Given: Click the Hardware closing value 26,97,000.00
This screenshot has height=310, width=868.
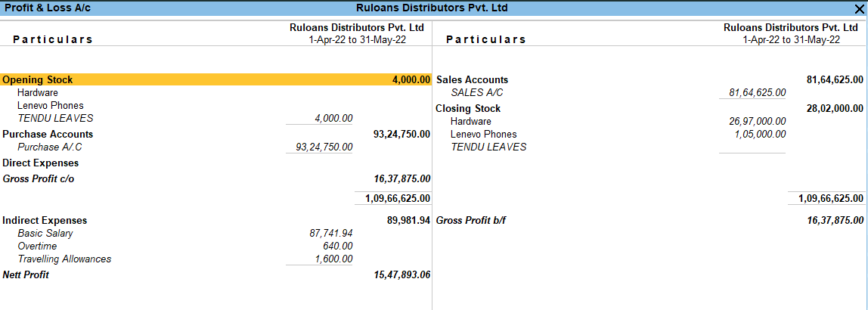Looking at the screenshot, I should pos(758,121).
